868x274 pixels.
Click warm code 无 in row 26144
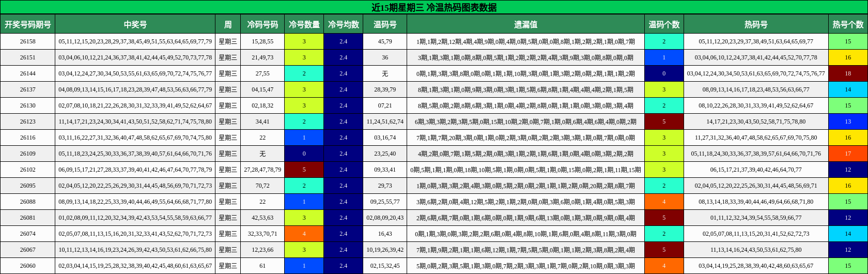point(385,73)
